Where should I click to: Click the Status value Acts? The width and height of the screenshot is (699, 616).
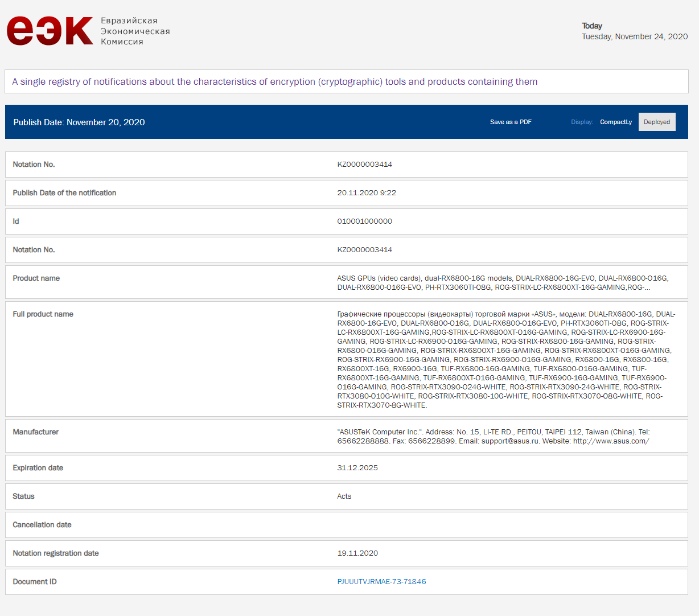click(x=344, y=496)
